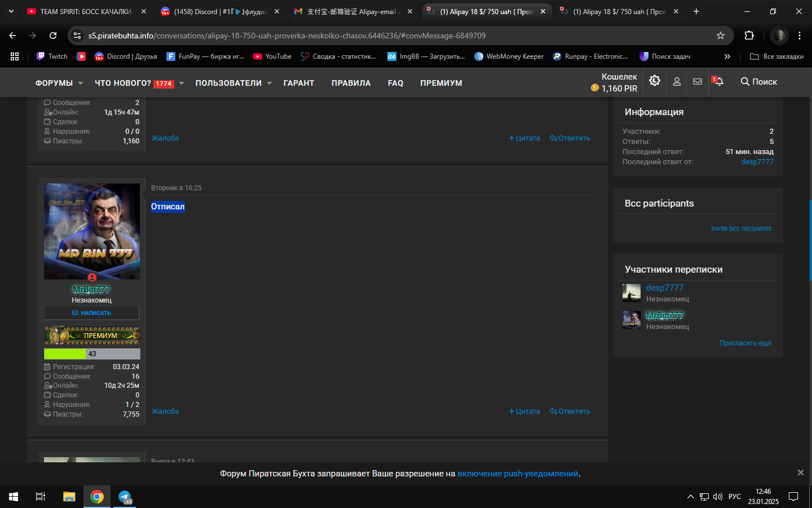This screenshot has width=812, height=508.
Task: Open the tab search chevron
Action: pyautogui.click(x=11, y=11)
